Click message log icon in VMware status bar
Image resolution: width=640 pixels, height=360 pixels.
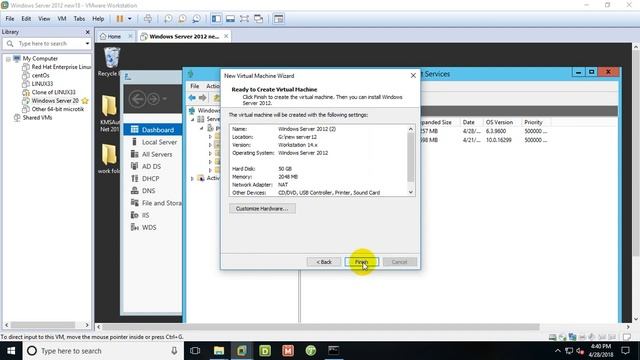(627, 337)
